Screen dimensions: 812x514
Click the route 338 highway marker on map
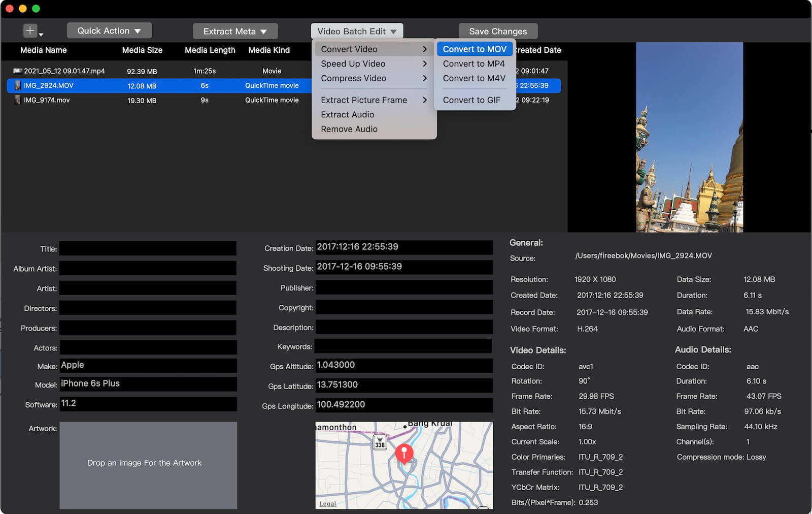click(x=380, y=442)
